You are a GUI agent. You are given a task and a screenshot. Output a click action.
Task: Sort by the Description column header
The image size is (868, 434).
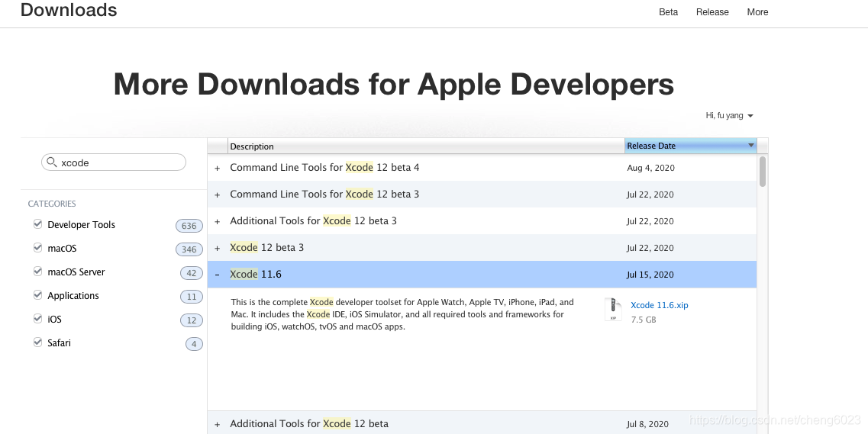(426, 146)
